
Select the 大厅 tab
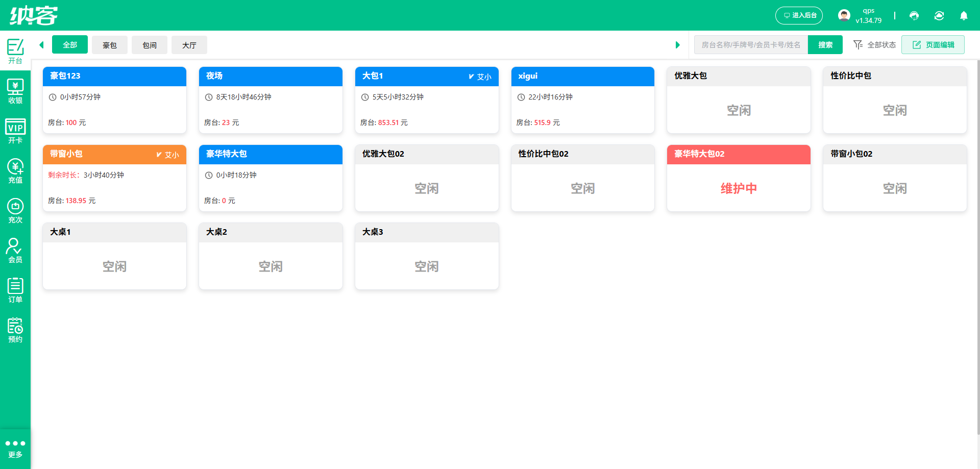[x=189, y=45]
